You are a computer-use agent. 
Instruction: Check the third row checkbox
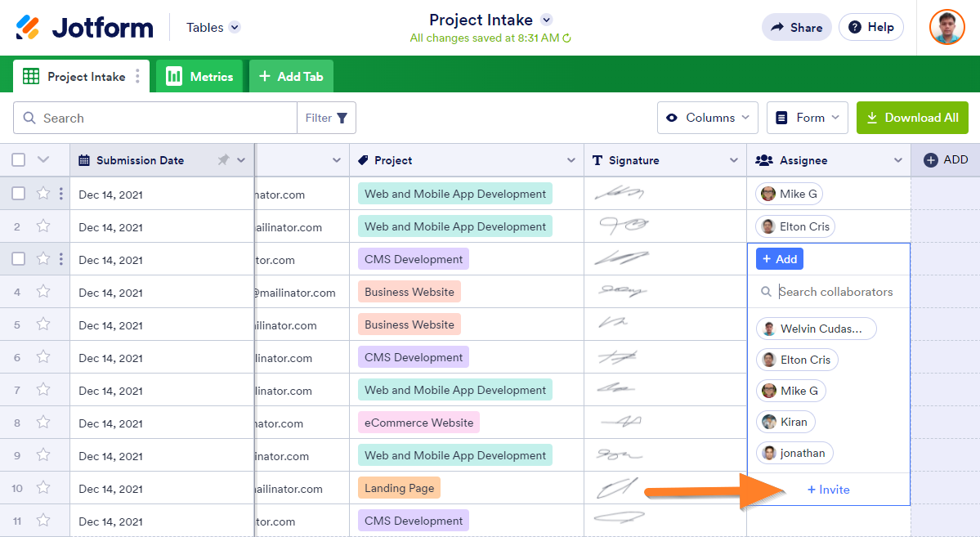click(19, 259)
